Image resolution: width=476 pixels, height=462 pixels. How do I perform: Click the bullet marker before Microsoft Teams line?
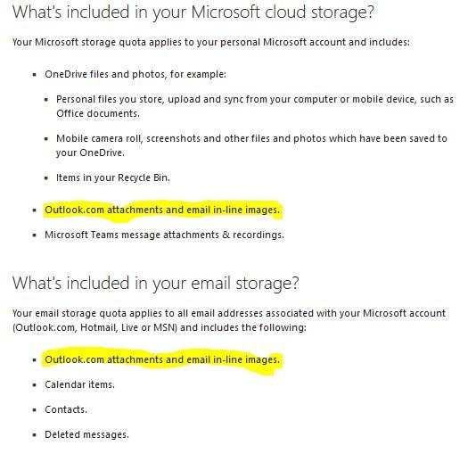pyautogui.click(x=34, y=235)
